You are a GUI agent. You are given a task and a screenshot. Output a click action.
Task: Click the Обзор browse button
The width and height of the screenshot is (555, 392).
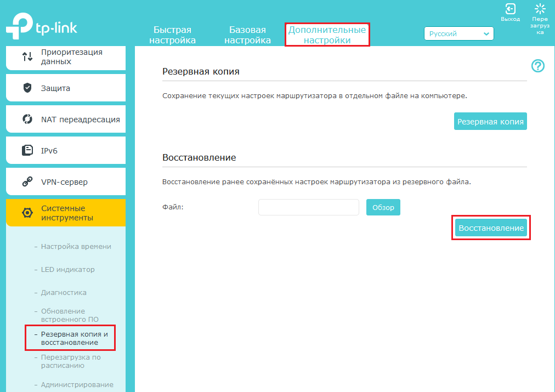(x=383, y=207)
